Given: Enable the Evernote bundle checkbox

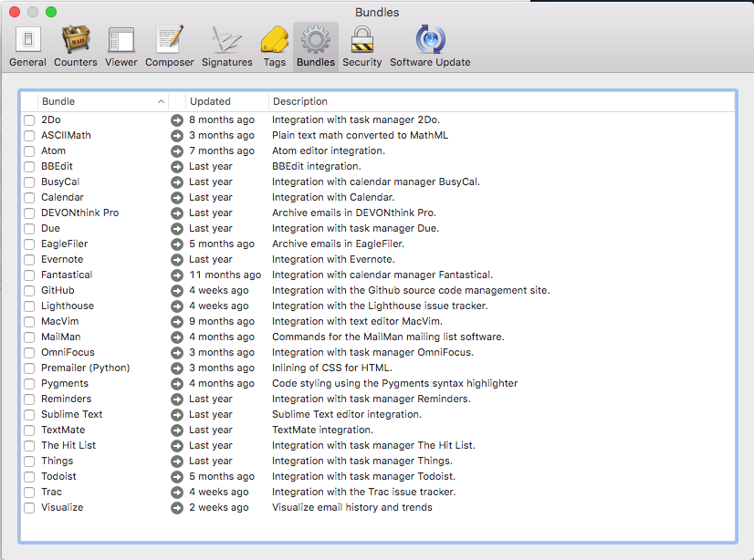Looking at the screenshot, I should click(x=29, y=260).
